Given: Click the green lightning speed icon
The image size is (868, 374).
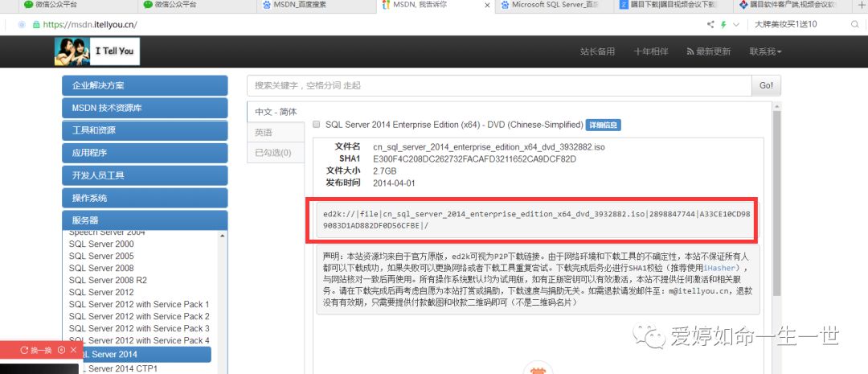Looking at the screenshot, I should [x=723, y=24].
